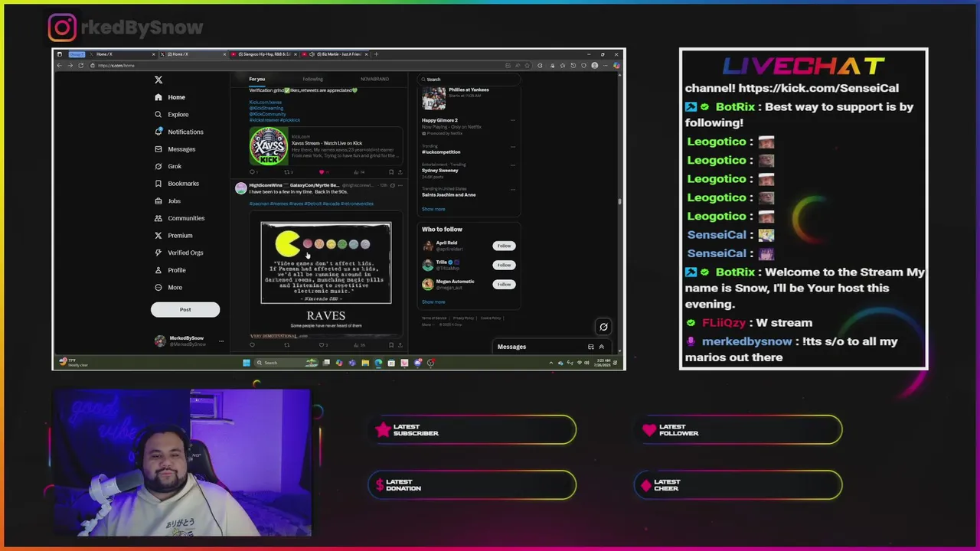The image size is (980, 551).
Task: Open Communities in the X sidebar
Action: click(179, 218)
